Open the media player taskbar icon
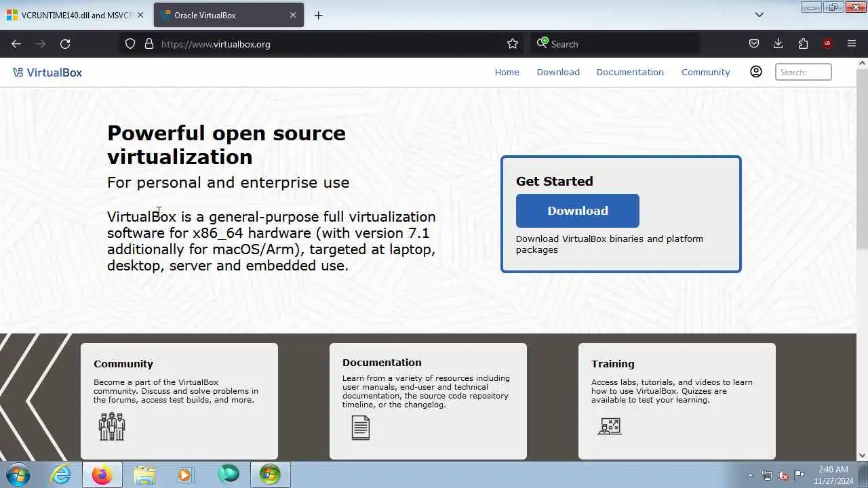Viewport: 868px width, 488px height. click(185, 474)
